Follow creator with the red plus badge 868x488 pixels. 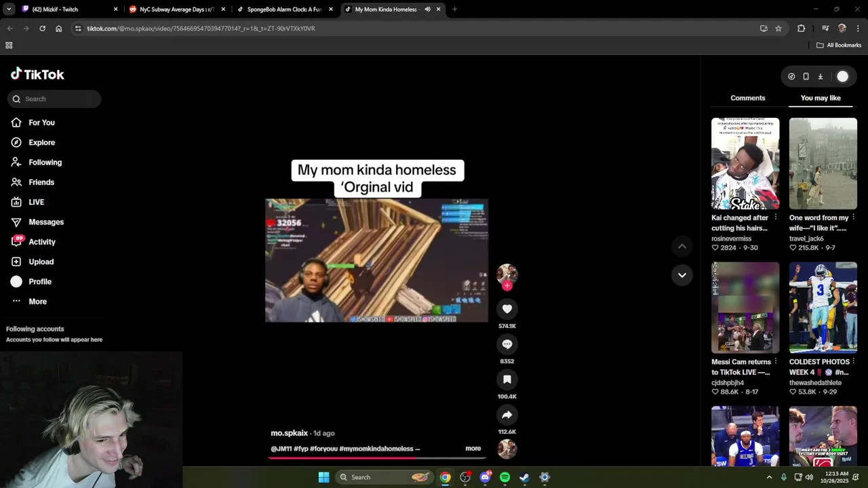(x=507, y=285)
